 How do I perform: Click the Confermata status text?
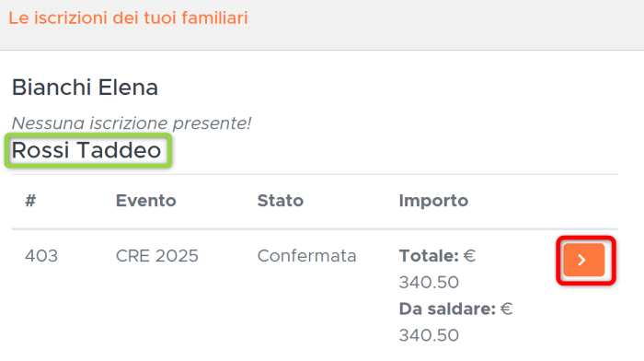(x=306, y=256)
